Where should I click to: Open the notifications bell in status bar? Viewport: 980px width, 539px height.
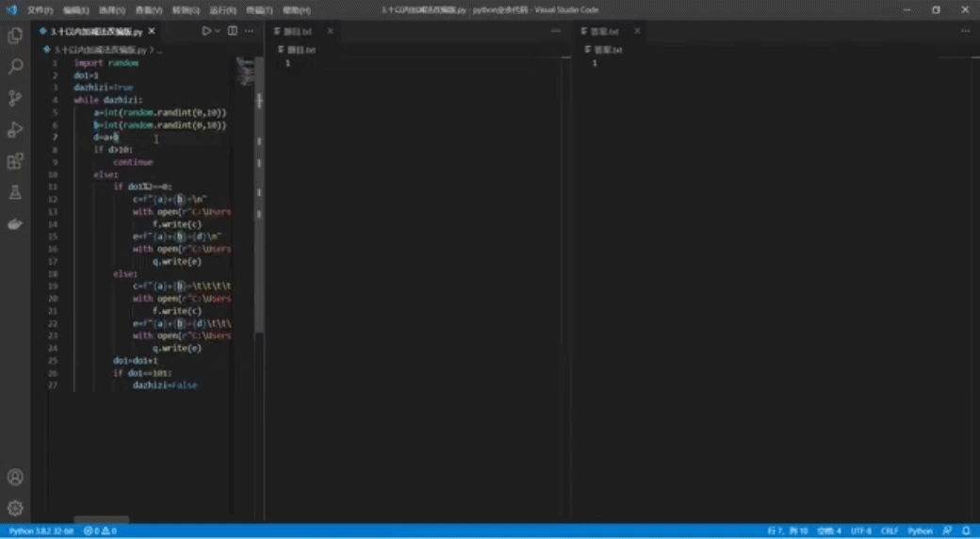pos(966,531)
